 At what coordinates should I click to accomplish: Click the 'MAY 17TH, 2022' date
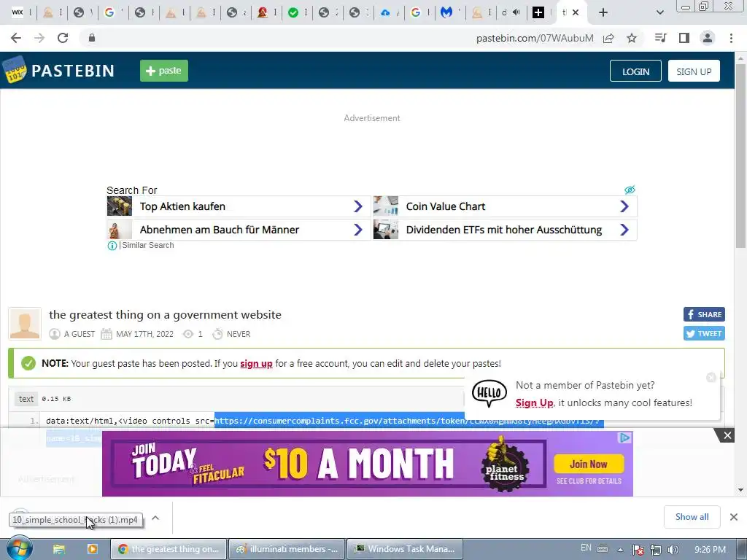click(144, 334)
